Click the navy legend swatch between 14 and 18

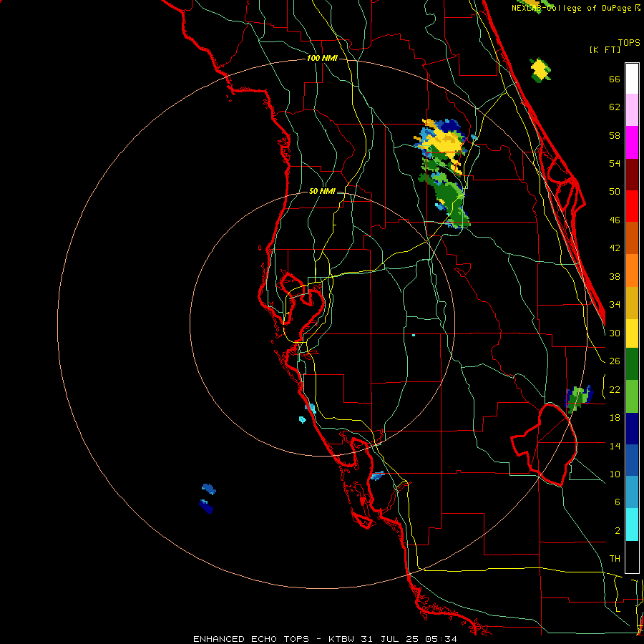(632, 429)
